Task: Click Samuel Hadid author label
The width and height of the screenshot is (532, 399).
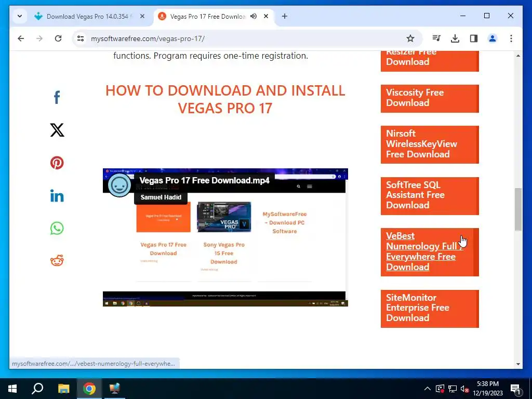Action: click(161, 197)
